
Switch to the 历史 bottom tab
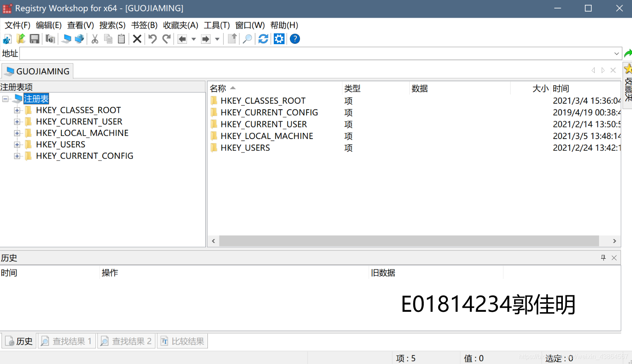click(19, 341)
